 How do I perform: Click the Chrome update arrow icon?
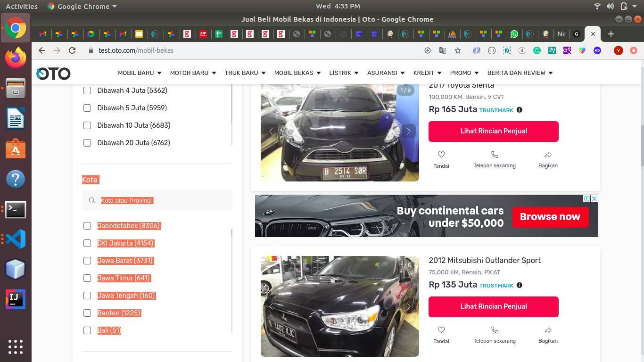point(633,50)
